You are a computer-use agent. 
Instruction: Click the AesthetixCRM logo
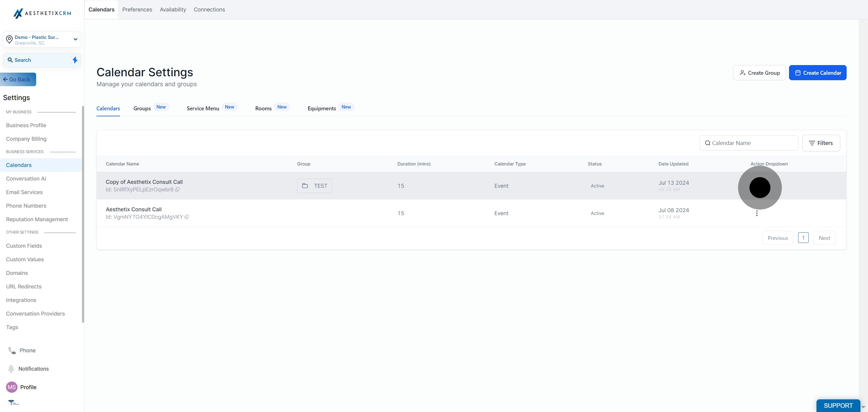click(42, 13)
